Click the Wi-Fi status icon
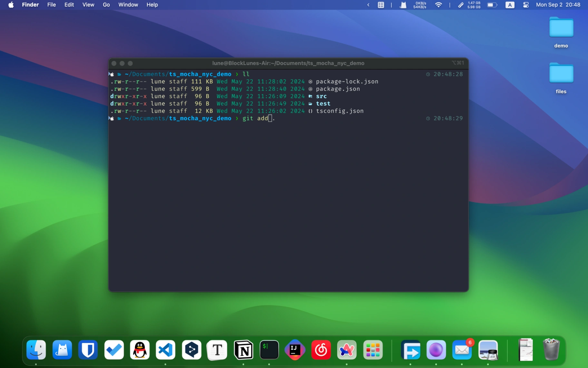Image resolution: width=588 pixels, height=368 pixels. (x=438, y=5)
